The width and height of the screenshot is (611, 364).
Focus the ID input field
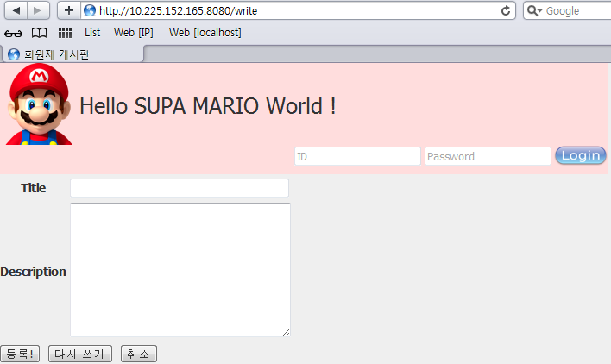[x=357, y=156]
